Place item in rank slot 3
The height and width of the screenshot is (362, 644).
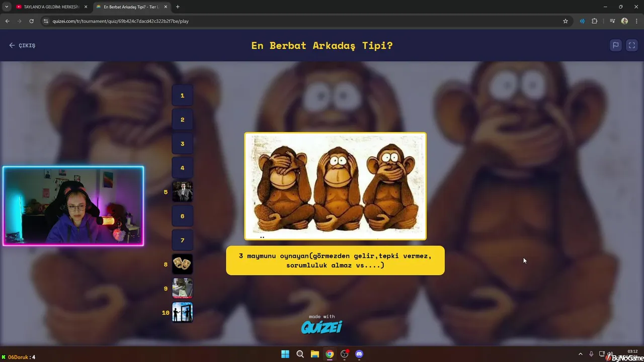[x=182, y=144]
